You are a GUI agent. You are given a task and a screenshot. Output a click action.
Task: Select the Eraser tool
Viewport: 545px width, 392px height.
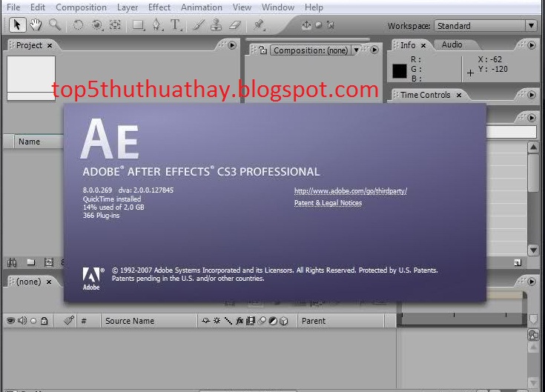click(x=235, y=25)
